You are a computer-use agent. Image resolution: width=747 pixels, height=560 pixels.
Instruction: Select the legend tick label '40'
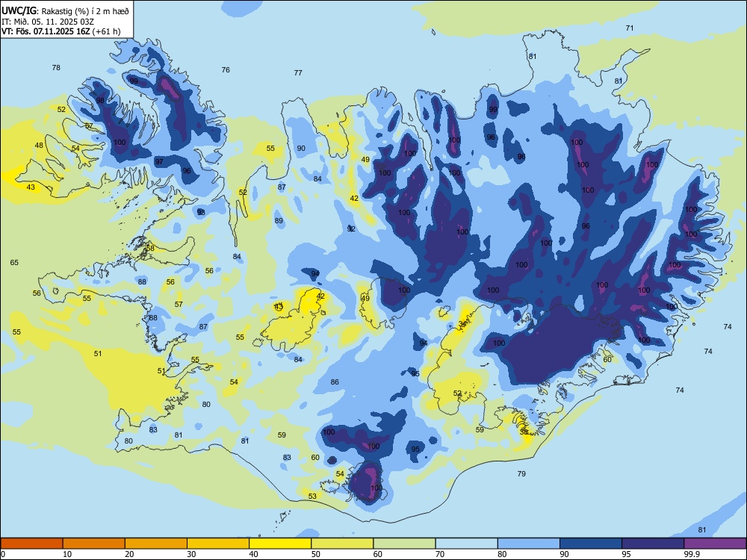coord(253,554)
